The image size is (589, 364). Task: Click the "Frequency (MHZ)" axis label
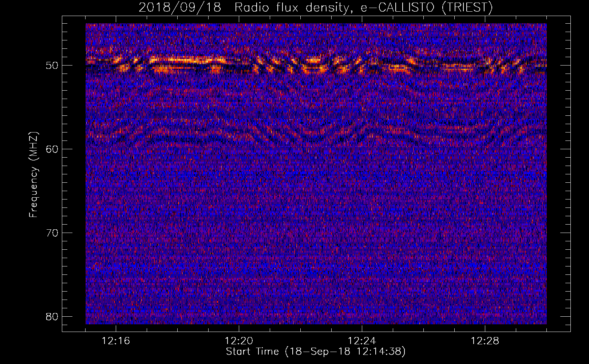33,175
